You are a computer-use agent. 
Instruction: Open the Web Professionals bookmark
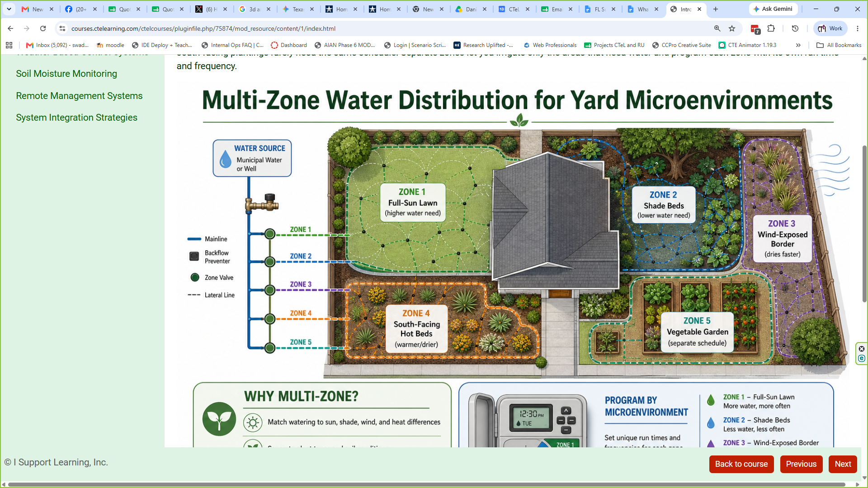tap(550, 45)
